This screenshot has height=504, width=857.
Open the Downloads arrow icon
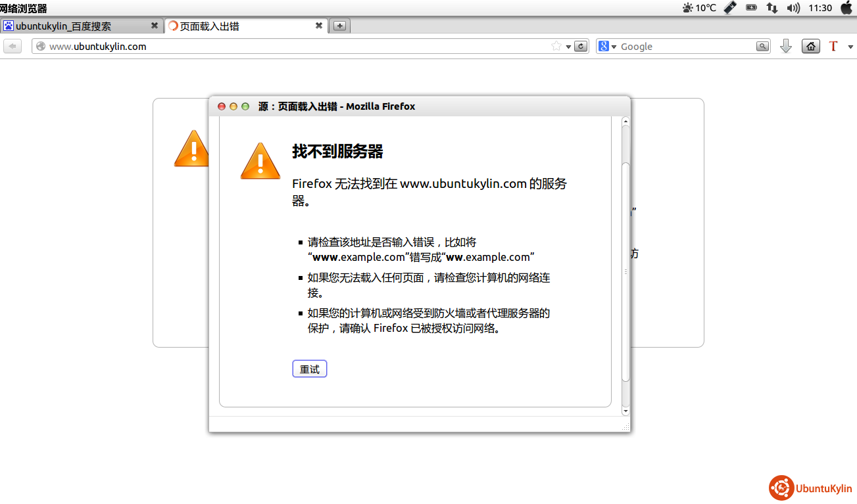click(785, 47)
